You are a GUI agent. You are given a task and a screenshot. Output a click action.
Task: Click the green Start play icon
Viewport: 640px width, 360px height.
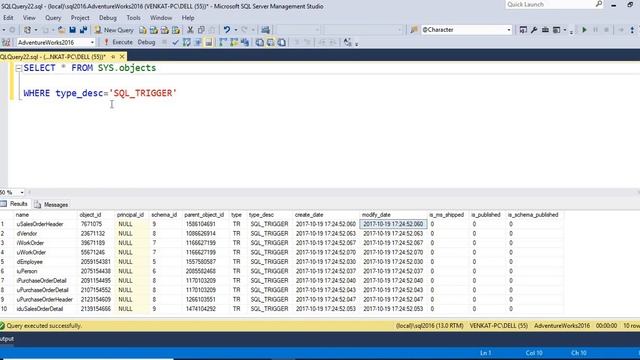pos(584,30)
